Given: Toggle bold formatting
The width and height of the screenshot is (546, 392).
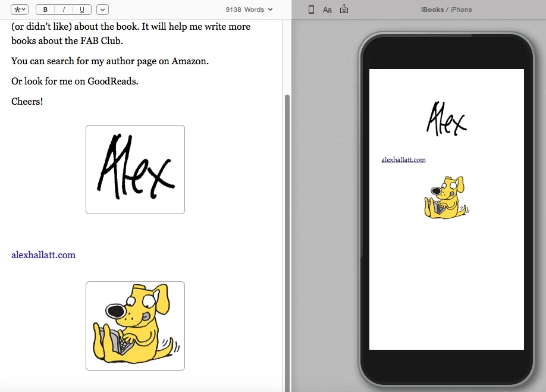Looking at the screenshot, I should point(45,9).
